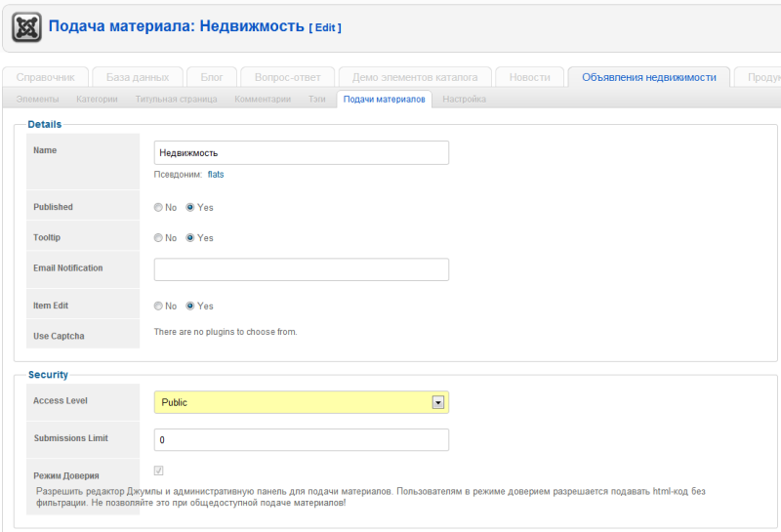Go to the Вопрос-ответ tab
781x532 pixels.
click(x=288, y=77)
